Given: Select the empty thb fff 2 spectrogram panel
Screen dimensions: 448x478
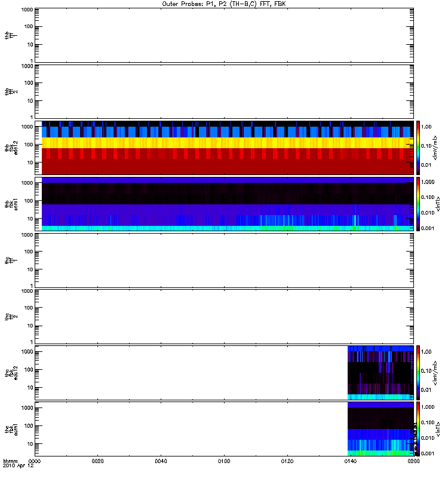Looking at the screenshot, I should click(225, 92).
